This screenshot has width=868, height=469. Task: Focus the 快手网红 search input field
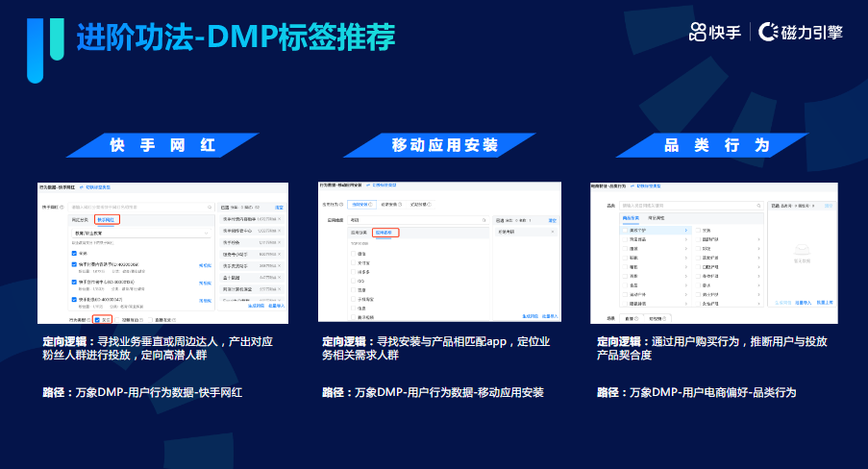click(141, 207)
